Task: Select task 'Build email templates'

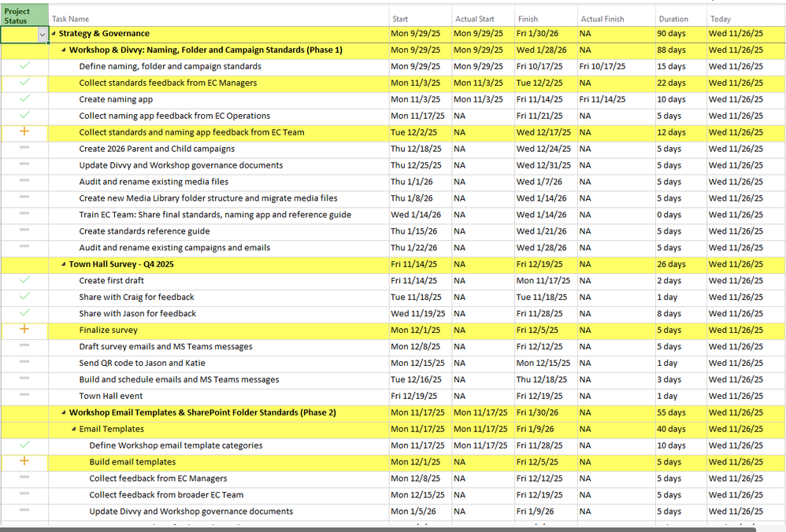Action: point(132,462)
